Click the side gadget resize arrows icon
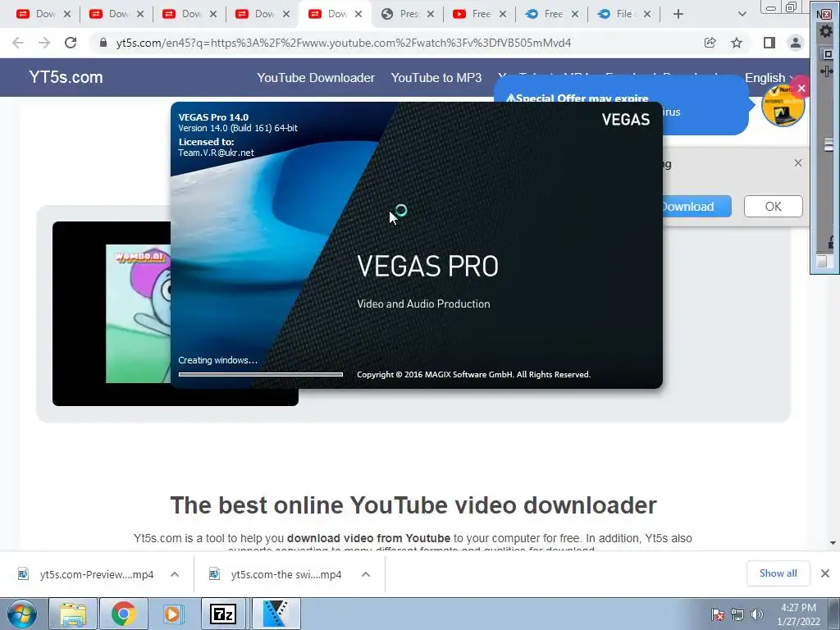 point(827,71)
